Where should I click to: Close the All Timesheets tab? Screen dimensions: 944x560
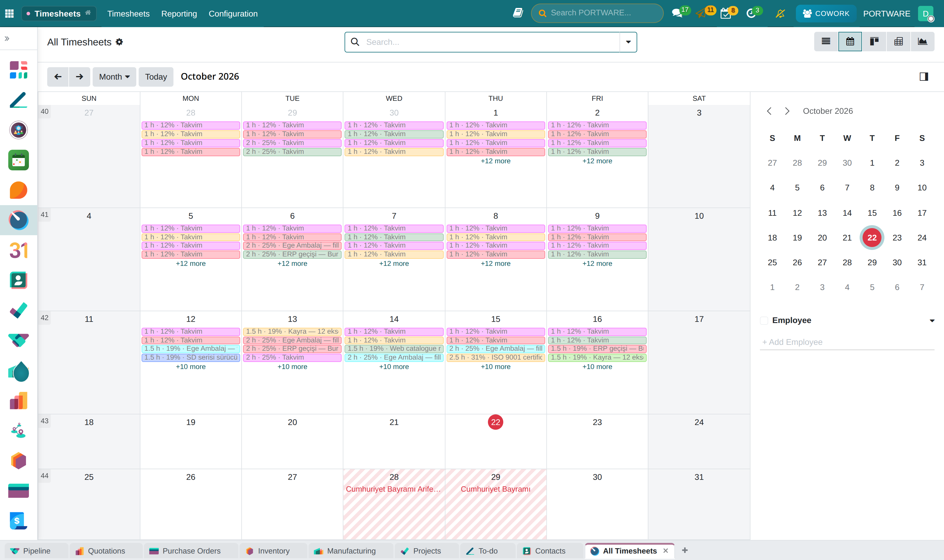click(x=665, y=551)
